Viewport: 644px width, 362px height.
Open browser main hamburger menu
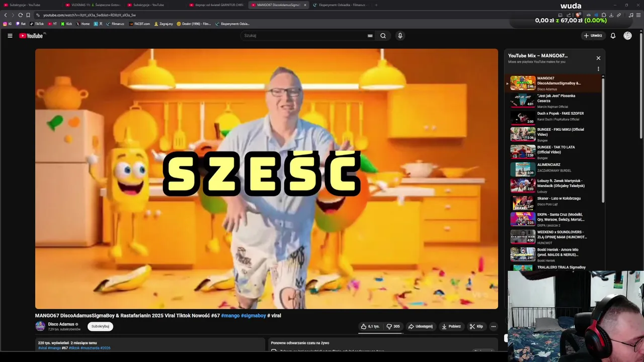pyautogui.click(x=638, y=15)
